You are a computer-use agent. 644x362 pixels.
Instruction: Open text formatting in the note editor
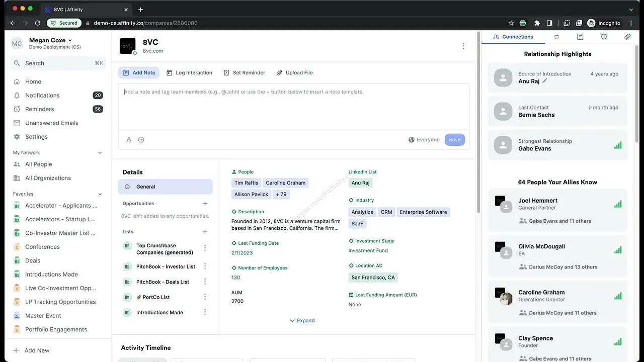[129, 139]
